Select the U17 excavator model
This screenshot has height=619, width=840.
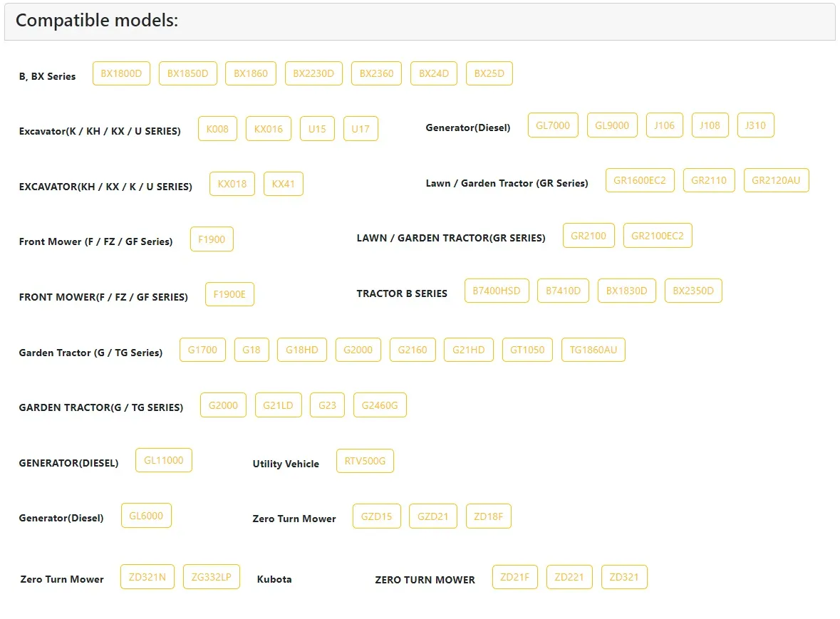click(x=361, y=129)
